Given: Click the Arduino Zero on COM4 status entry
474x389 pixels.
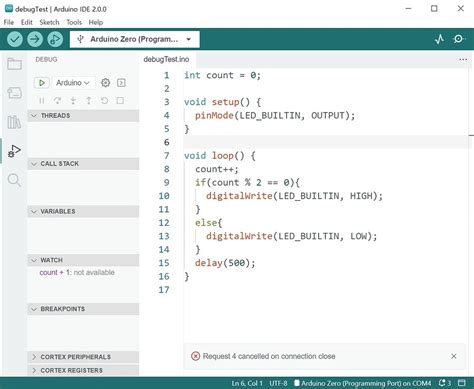Looking at the screenshot, I should (x=363, y=383).
